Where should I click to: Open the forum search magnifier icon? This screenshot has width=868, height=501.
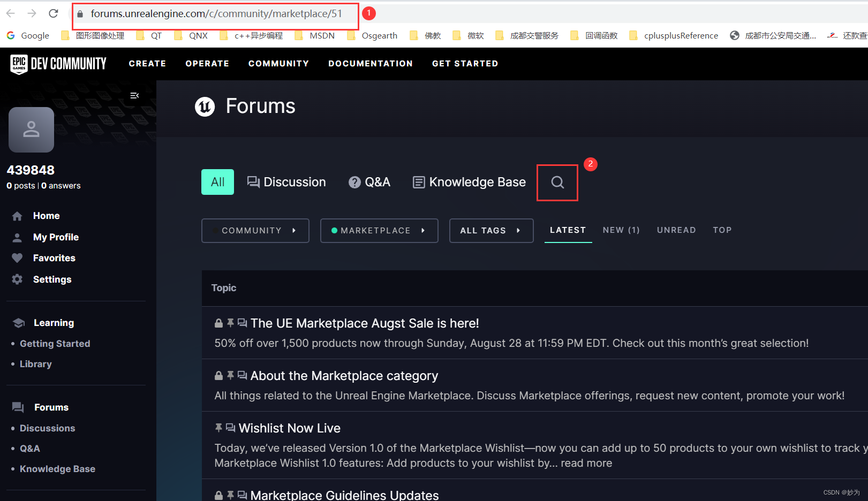[557, 183]
